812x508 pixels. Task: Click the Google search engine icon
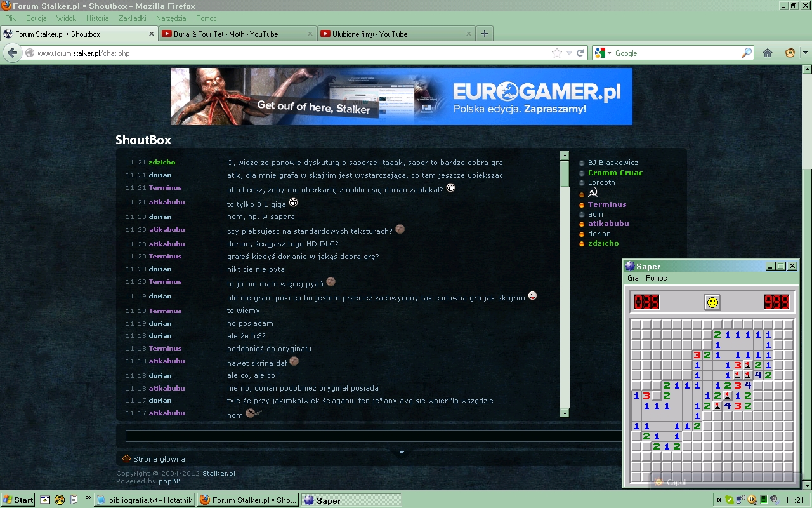tap(600, 53)
